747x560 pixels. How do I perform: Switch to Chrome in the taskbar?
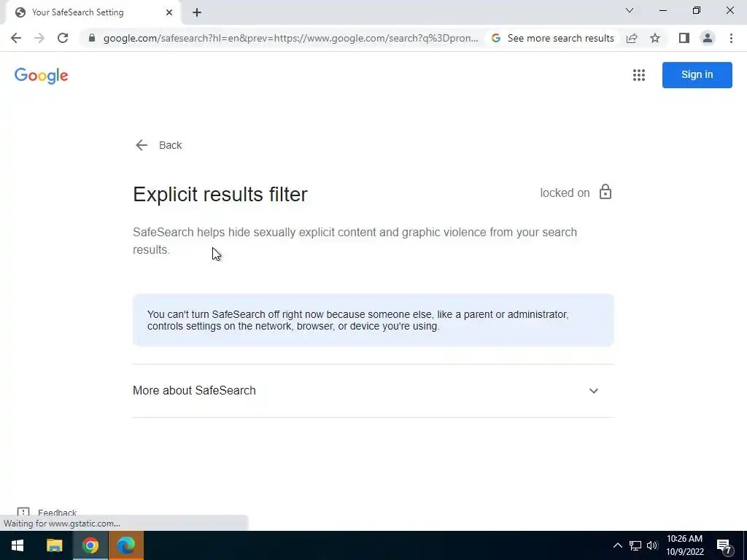(x=90, y=545)
